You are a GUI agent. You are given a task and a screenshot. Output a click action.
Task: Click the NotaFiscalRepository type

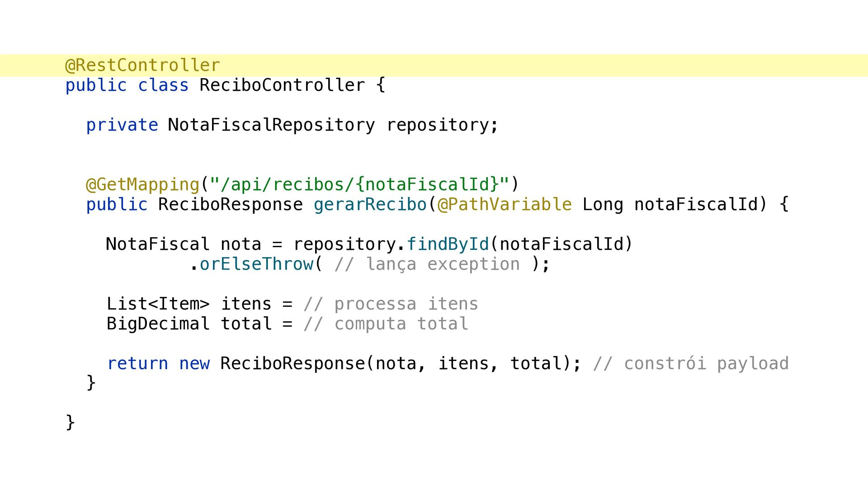[x=271, y=125]
